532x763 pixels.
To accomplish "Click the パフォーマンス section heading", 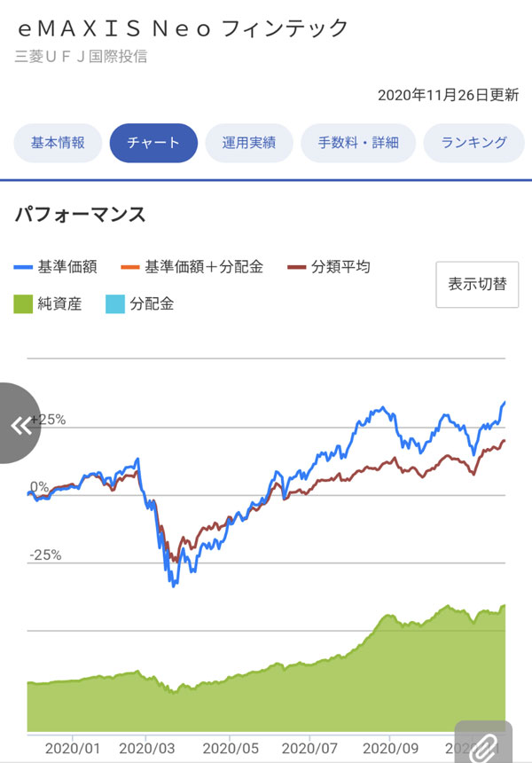I will point(80,215).
